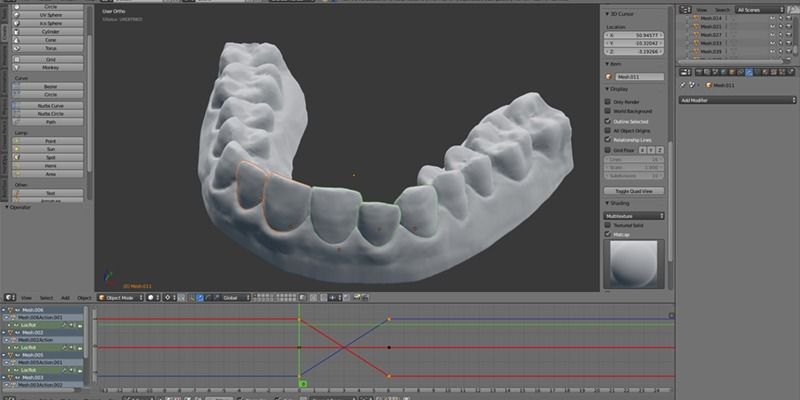Add a Torus mesh
This screenshot has height=400, width=800.
click(50, 48)
